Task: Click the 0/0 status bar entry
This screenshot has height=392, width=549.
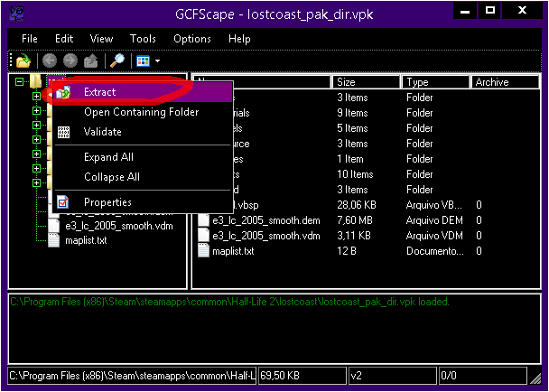Action: [x=483, y=376]
